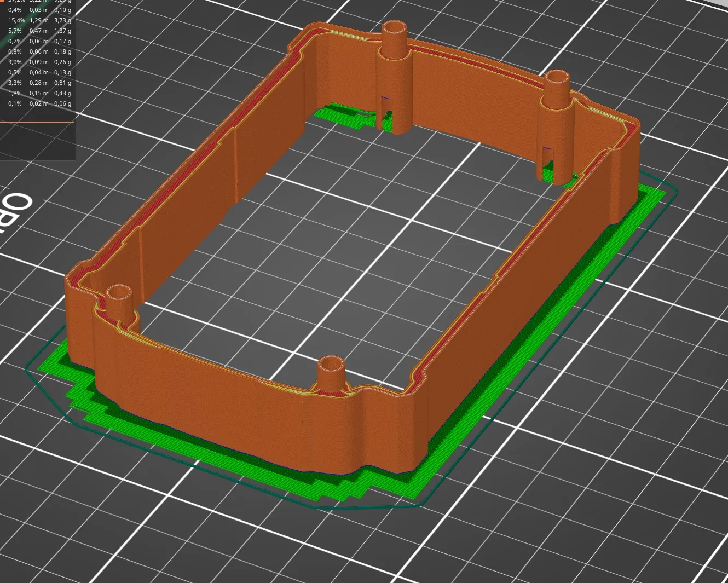Click the 5,7% legend percentage
The width and height of the screenshot is (728, 583).
(x=15, y=31)
